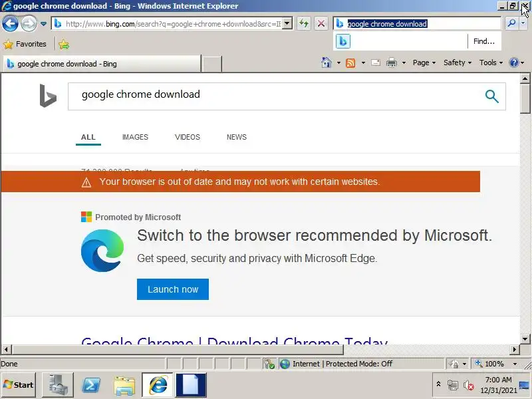Expand the Home button dropdown arrow
The height and width of the screenshot is (399, 532).
click(x=338, y=63)
